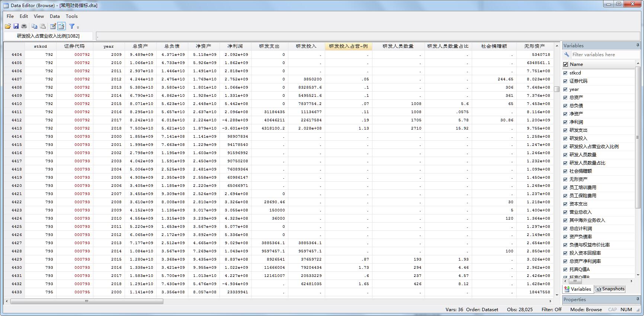Open the File menu

tap(10, 16)
